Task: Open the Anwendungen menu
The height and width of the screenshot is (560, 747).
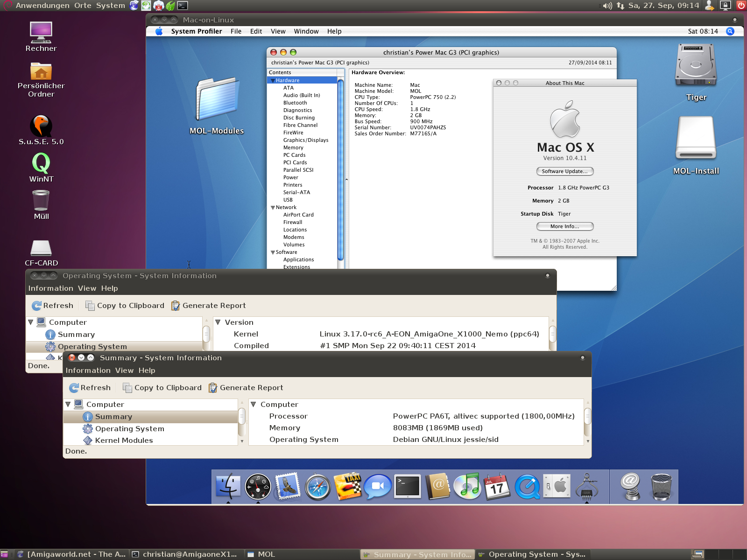Action: 45,6
